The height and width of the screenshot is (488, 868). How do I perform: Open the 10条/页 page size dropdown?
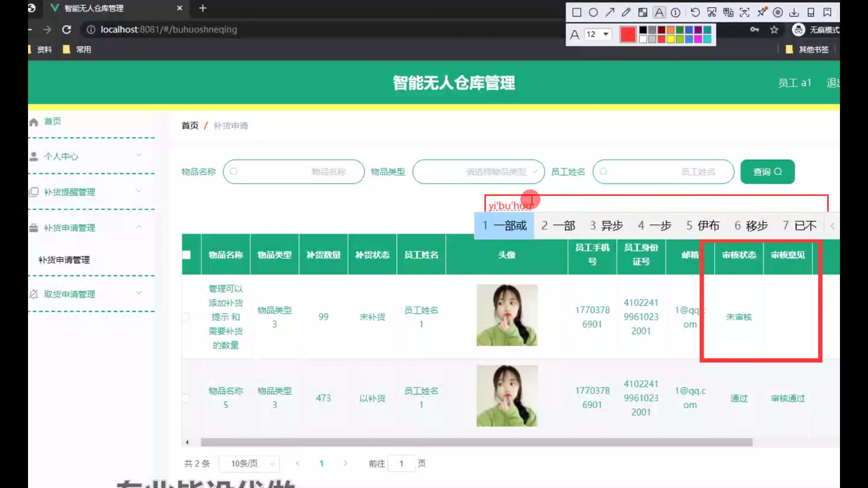tap(250, 464)
